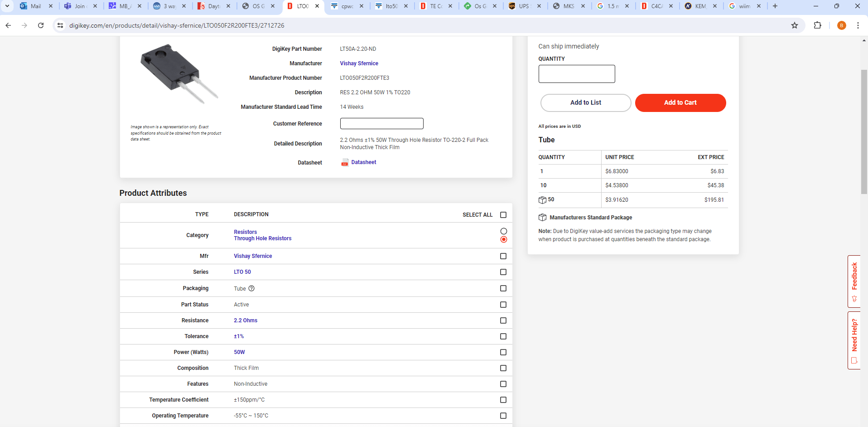Click the $3.91620 unit price cell
Screen dimensions: 868x427
pos(617,200)
